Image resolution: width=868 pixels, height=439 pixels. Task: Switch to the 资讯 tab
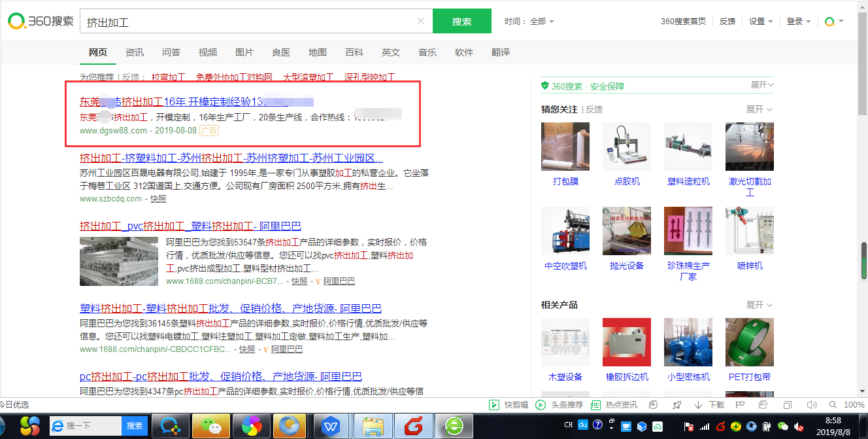(x=135, y=52)
